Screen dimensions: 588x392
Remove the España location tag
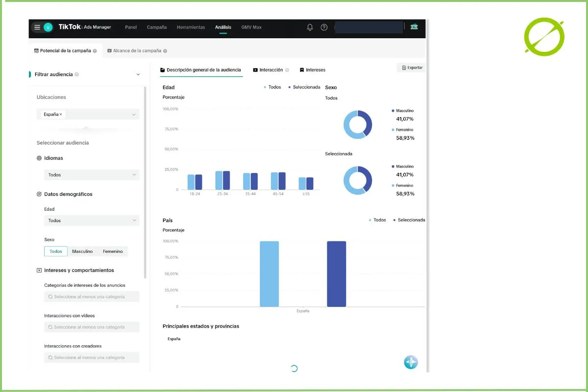(x=61, y=114)
